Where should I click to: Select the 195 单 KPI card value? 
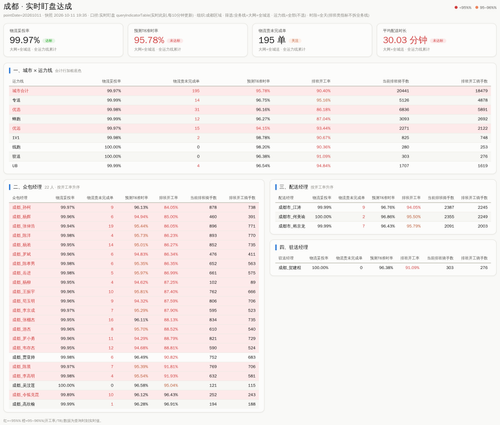[x=272, y=40]
